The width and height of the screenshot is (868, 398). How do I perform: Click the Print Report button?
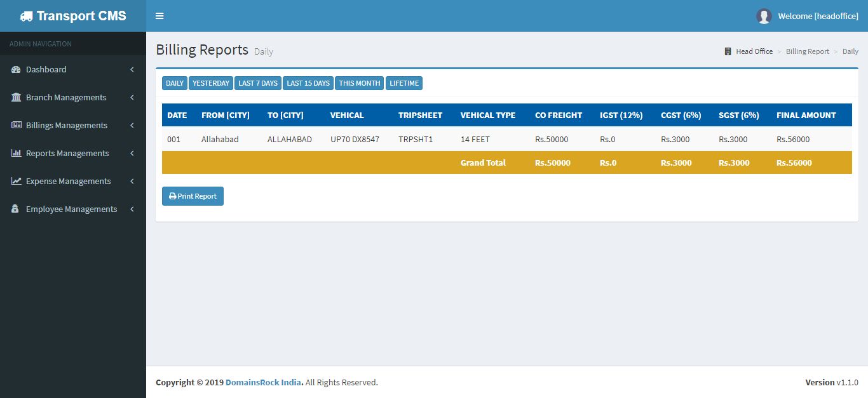click(x=193, y=196)
